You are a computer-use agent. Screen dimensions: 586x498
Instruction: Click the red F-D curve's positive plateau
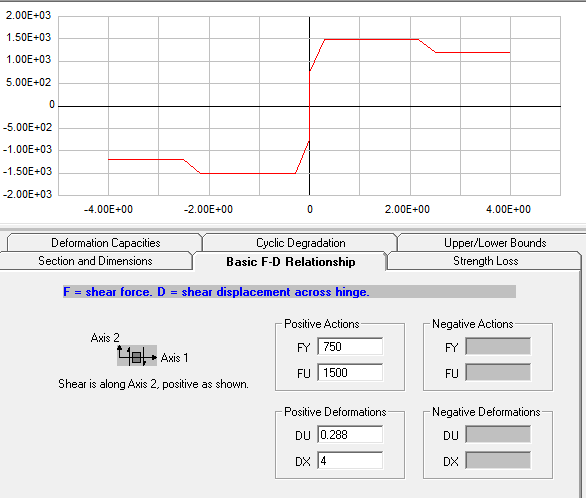pos(371,39)
